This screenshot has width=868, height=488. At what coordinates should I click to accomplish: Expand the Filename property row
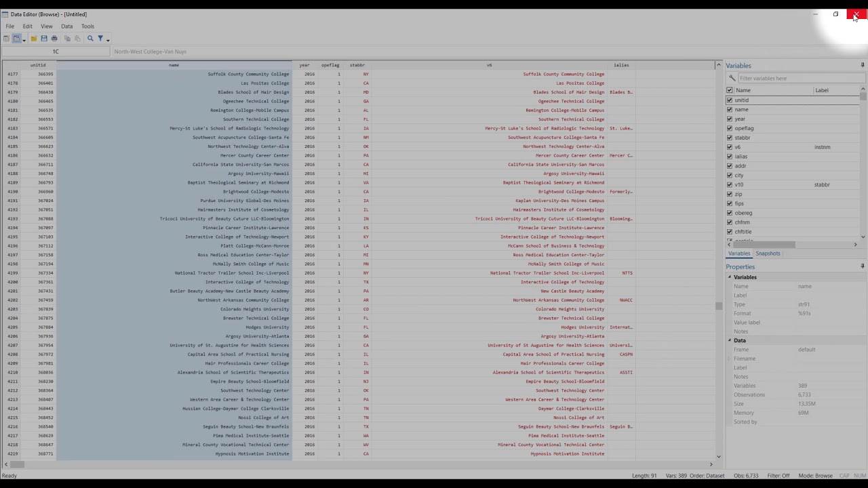coord(730,359)
